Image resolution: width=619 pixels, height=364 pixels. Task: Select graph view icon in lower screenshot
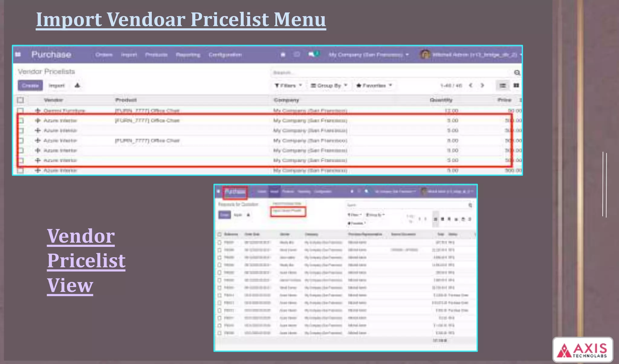[x=456, y=219]
